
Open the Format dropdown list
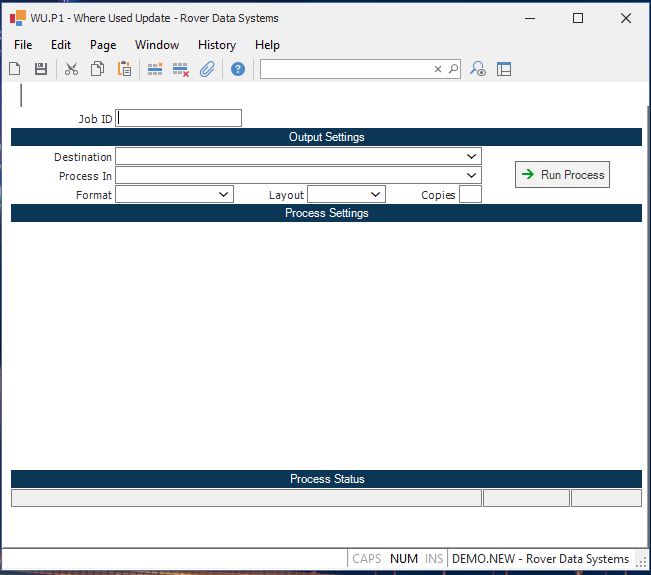tap(223, 195)
